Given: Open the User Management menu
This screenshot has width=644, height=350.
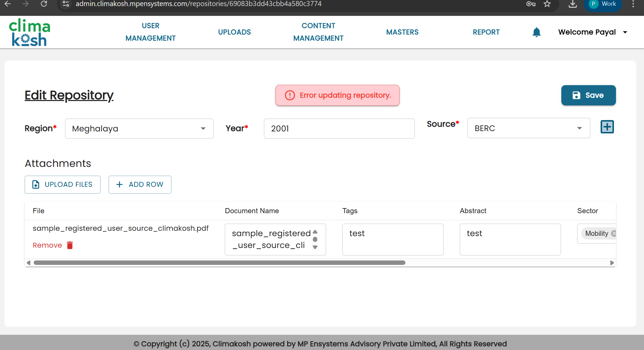Looking at the screenshot, I should click(x=151, y=32).
